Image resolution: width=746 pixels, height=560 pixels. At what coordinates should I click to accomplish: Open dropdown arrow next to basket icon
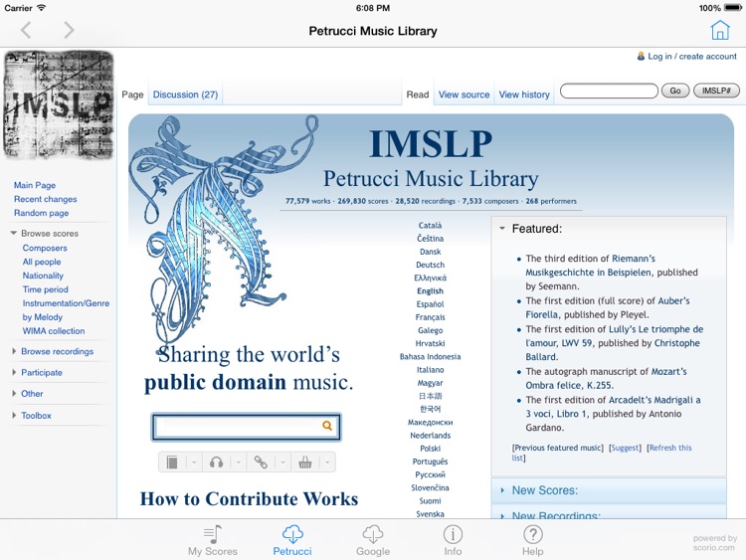[327, 463]
